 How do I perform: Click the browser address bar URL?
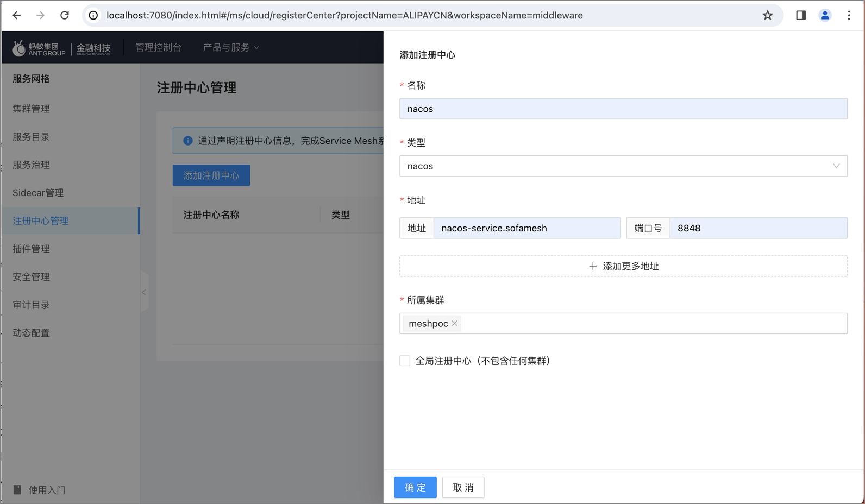click(x=344, y=15)
